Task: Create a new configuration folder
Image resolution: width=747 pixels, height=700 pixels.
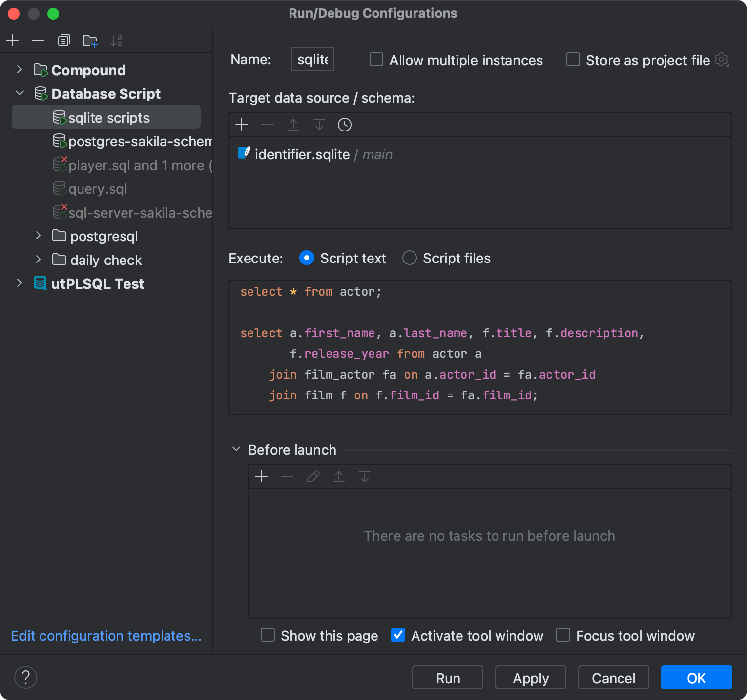Action: (x=89, y=40)
